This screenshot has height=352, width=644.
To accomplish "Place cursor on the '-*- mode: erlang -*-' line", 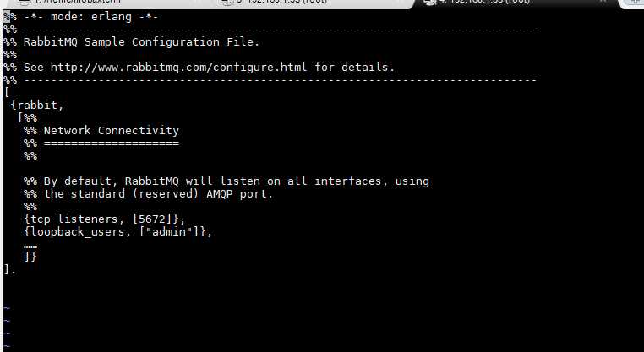I will pos(81,17).
